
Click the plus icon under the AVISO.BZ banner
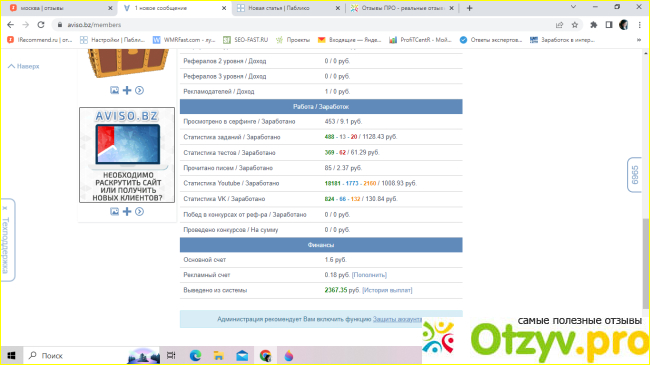pyautogui.click(x=127, y=212)
